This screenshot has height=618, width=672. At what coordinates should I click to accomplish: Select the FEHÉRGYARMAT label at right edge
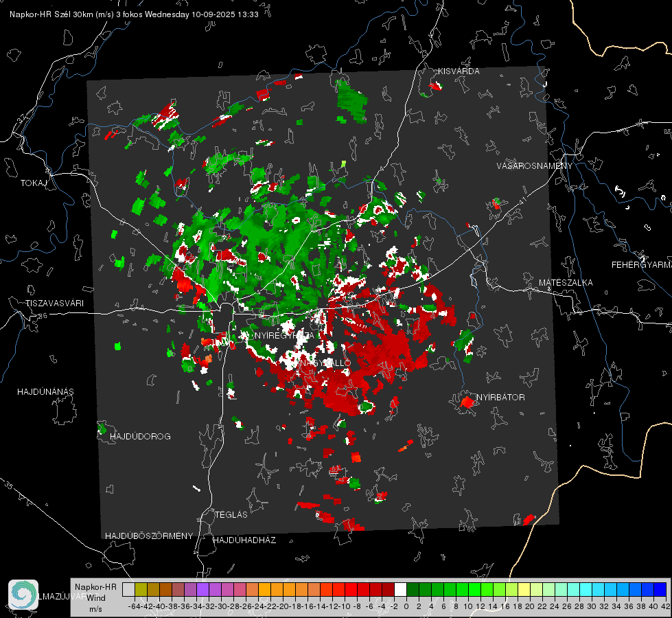tap(642, 265)
